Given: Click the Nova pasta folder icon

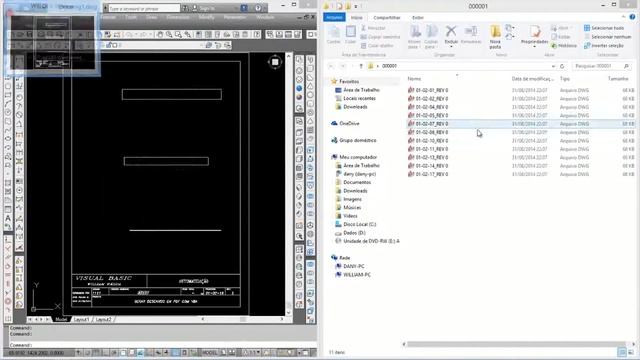Looking at the screenshot, I should [495, 31].
